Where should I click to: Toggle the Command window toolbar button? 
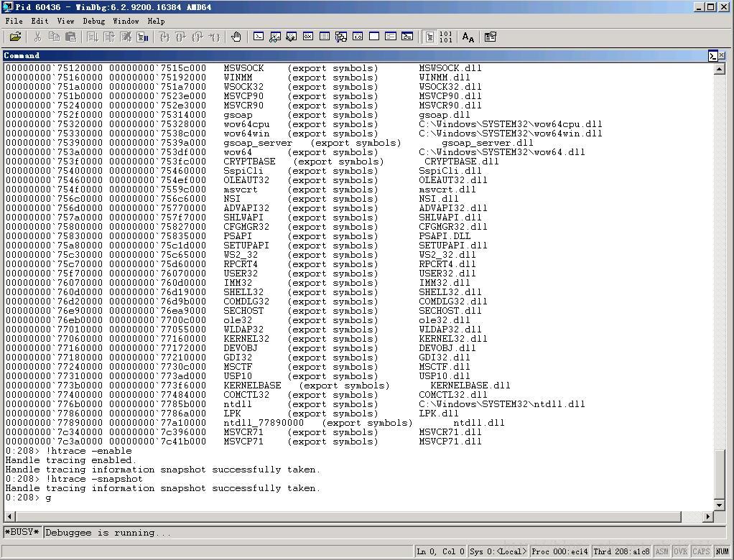259,37
